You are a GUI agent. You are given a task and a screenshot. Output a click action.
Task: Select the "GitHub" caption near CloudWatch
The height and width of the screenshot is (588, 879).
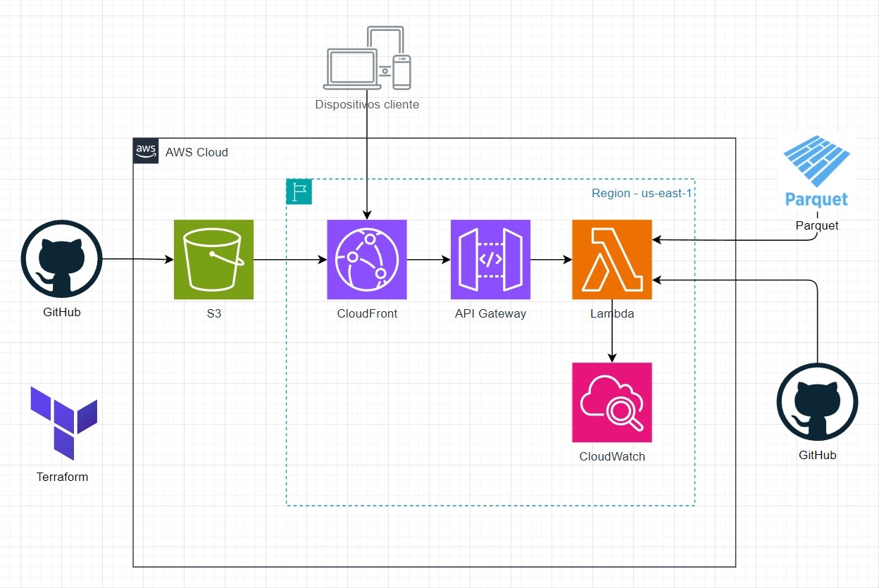(x=818, y=455)
